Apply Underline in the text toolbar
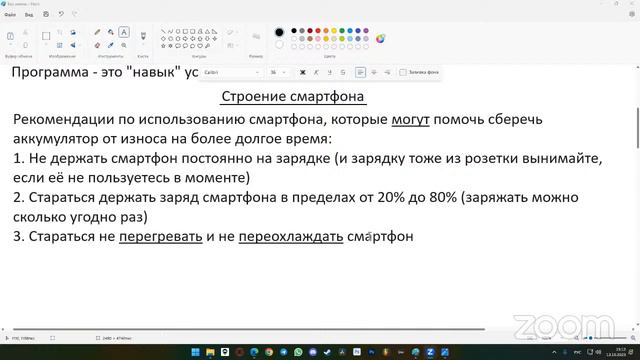This screenshot has width=640, height=360. tap(329, 72)
